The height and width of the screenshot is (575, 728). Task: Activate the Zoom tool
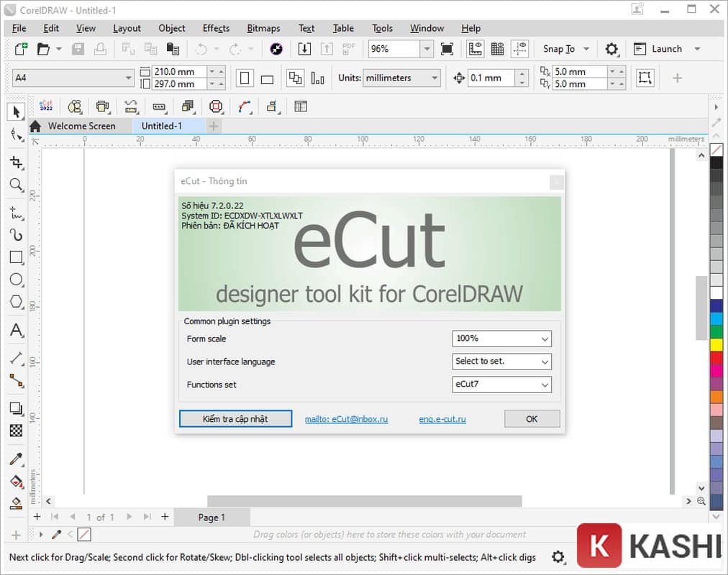16,185
